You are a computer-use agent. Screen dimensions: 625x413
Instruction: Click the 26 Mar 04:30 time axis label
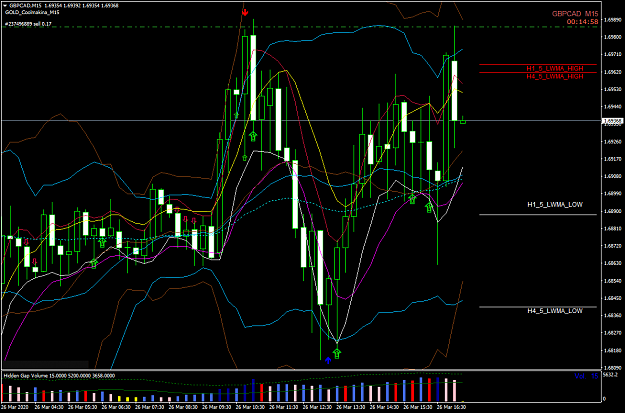(49, 407)
